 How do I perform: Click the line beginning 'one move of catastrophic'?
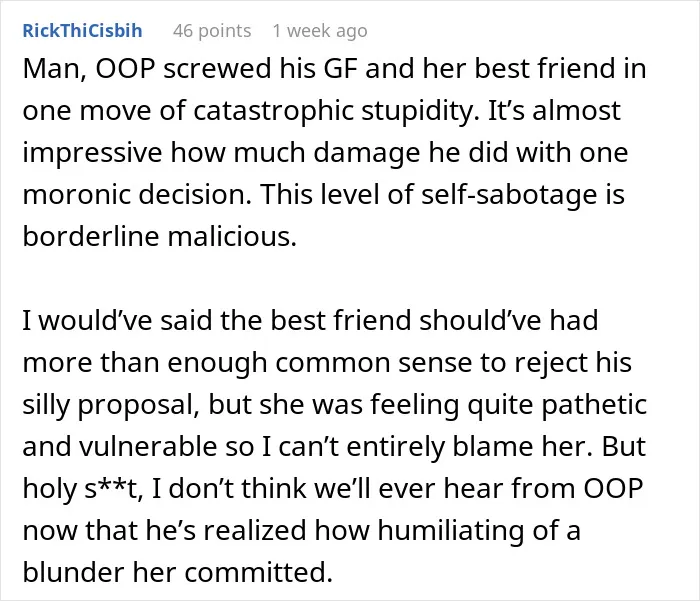point(321,111)
